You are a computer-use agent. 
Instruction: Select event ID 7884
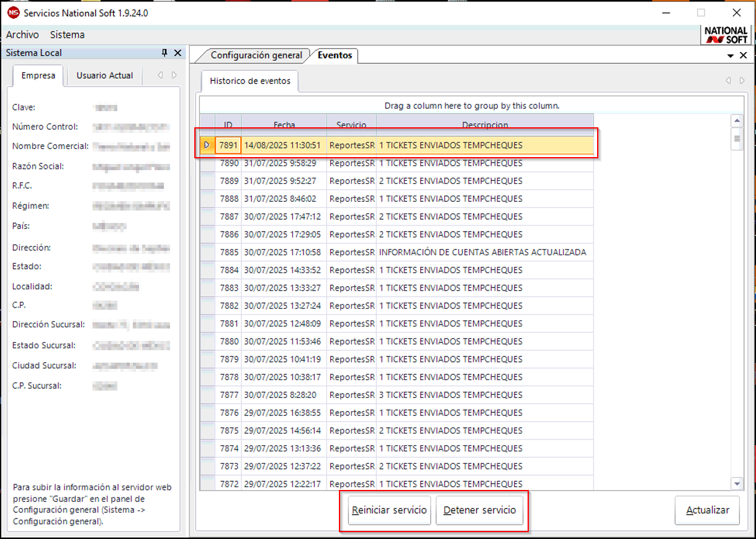pyautogui.click(x=229, y=270)
